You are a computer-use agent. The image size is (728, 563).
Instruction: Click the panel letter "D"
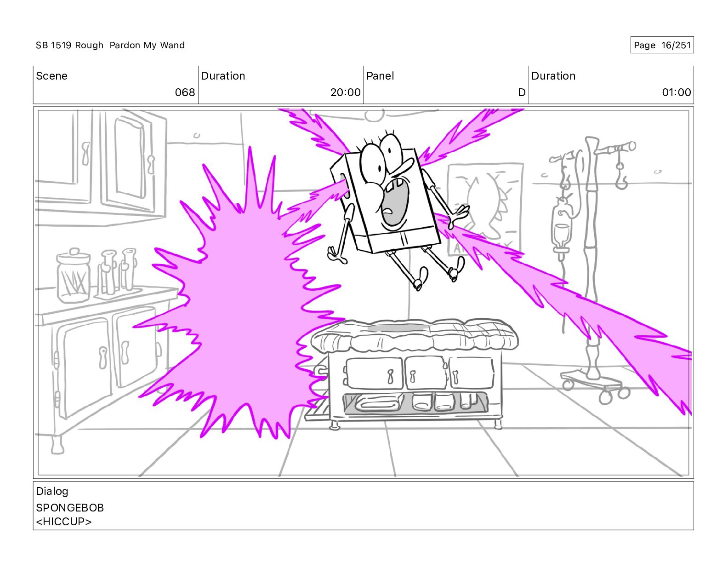522,92
